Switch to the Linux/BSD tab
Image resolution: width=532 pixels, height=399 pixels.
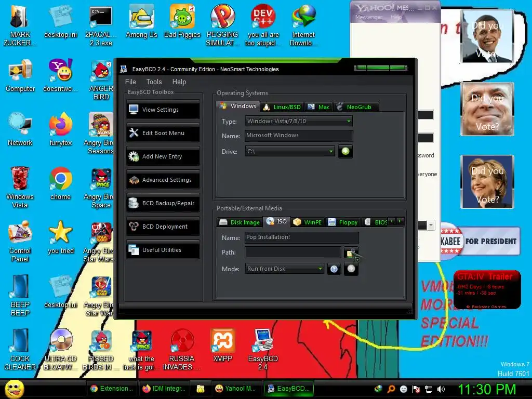pos(282,107)
